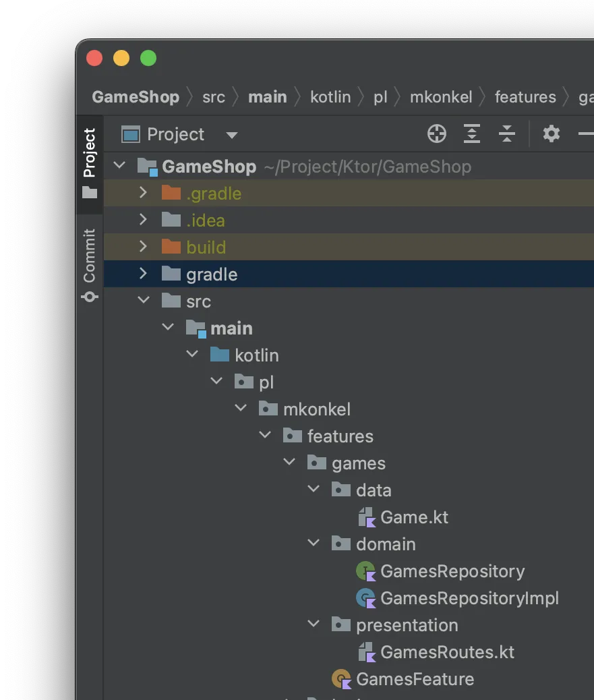Click the pl package folder icon
This screenshot has height=700, width=594.
(x=243, y=382)
